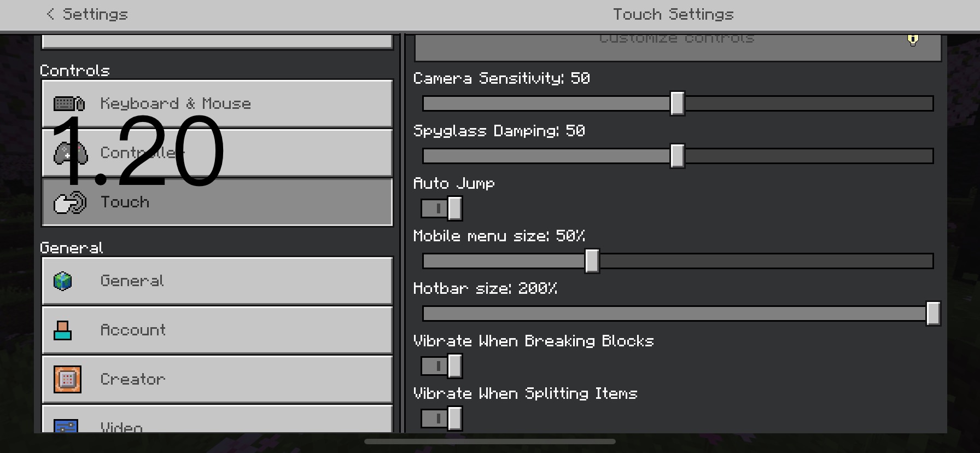Click the keyboard and mouse icon
The image size is (980, 453).
coord(69,103)
